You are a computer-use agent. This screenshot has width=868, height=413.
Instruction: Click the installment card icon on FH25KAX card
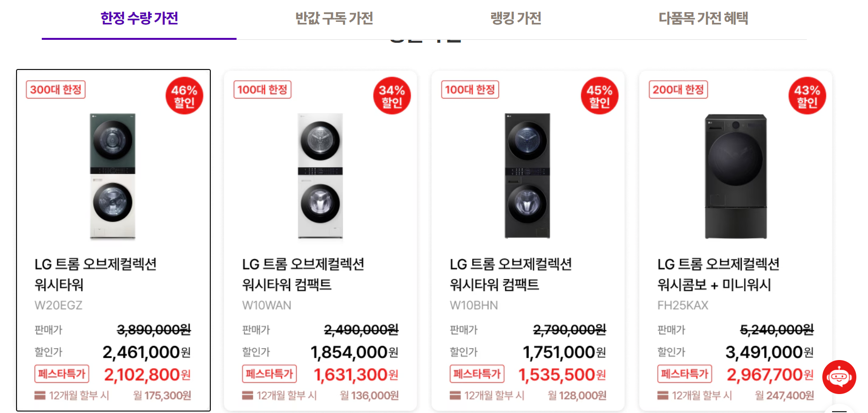(x=664, y=396)
